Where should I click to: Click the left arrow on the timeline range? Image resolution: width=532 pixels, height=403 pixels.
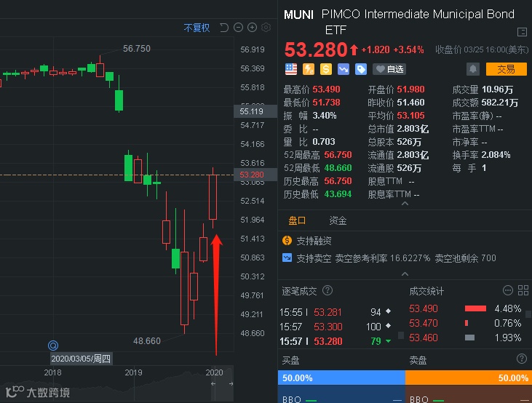pyautogui.click(x=213, y=383)
